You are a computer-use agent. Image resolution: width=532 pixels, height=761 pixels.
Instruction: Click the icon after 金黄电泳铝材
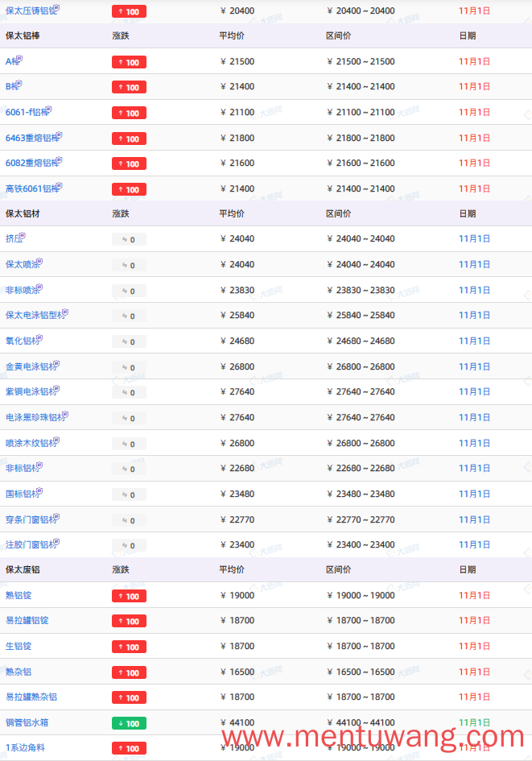point(56,363)
